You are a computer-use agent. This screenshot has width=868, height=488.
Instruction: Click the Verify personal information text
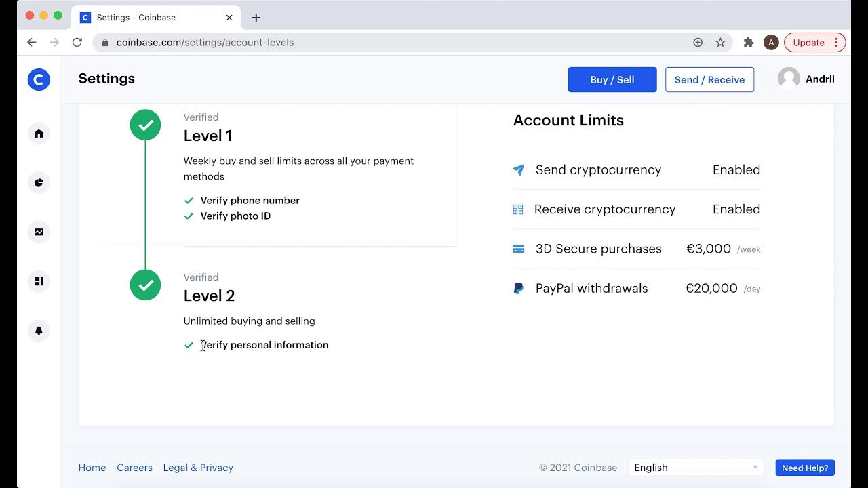point(264,345)
